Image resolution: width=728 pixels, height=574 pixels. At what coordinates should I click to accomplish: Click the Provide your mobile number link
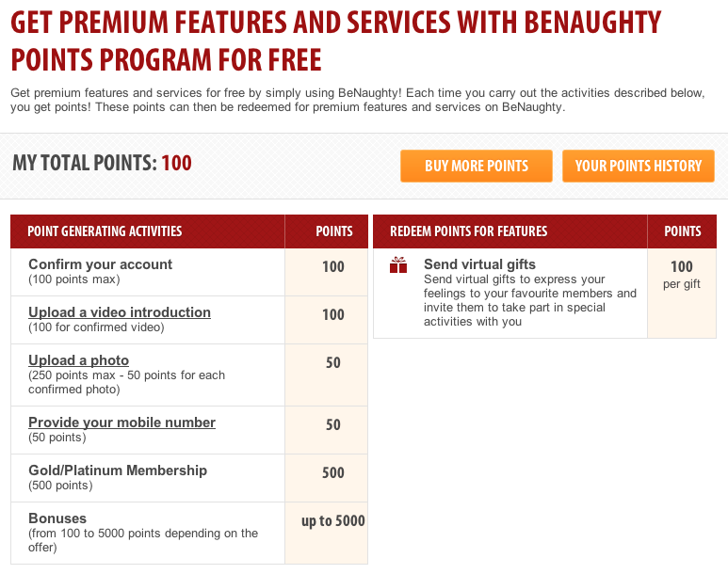(121, 423)
